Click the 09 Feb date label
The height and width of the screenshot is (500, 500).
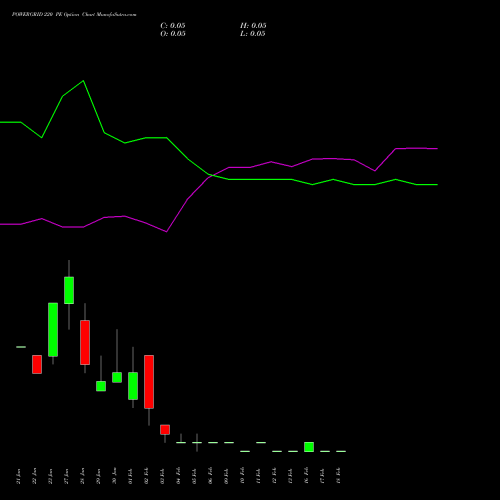(x=227, y=476)
